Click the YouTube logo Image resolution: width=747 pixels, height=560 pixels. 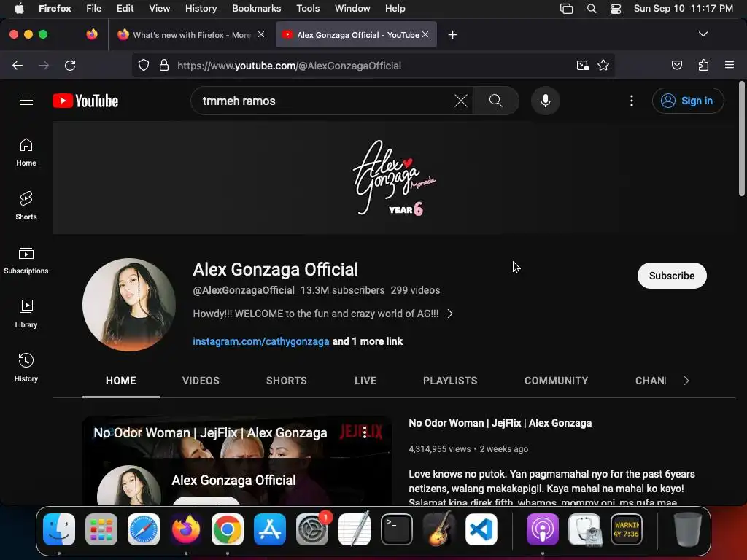[x=85, y=101]
